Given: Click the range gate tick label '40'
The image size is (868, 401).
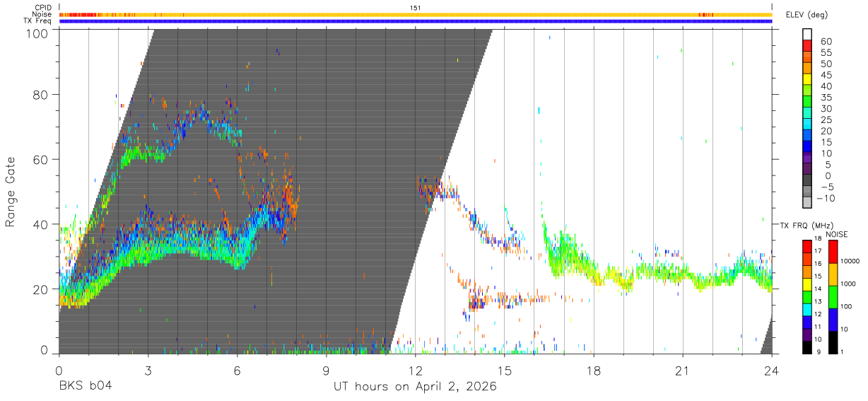Looking at the screenshot, I should pos(41,224).
